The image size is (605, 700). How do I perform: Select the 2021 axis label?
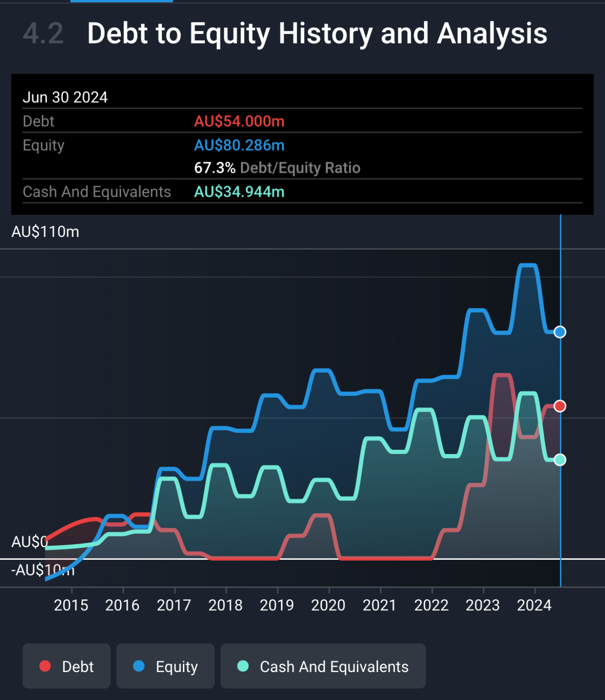coord(379,605)
